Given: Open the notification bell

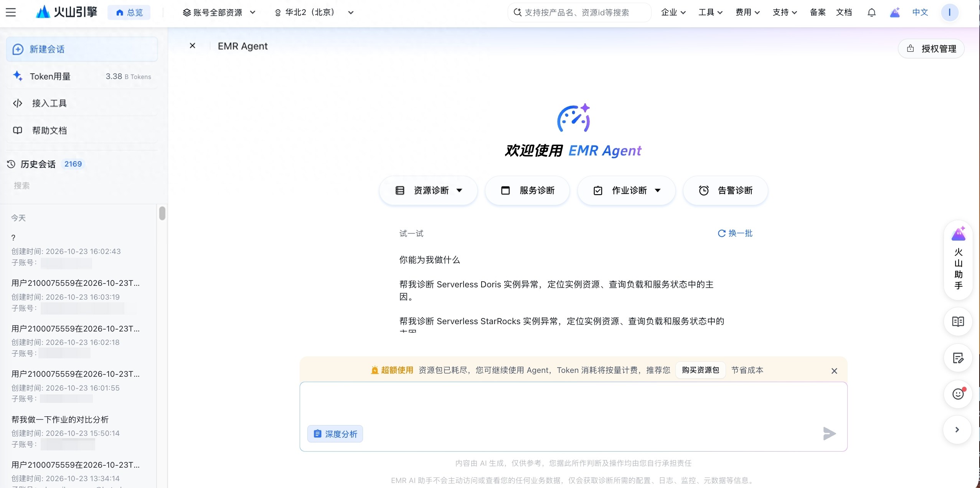Looking at the screenshot, I should tap(871, 13).
